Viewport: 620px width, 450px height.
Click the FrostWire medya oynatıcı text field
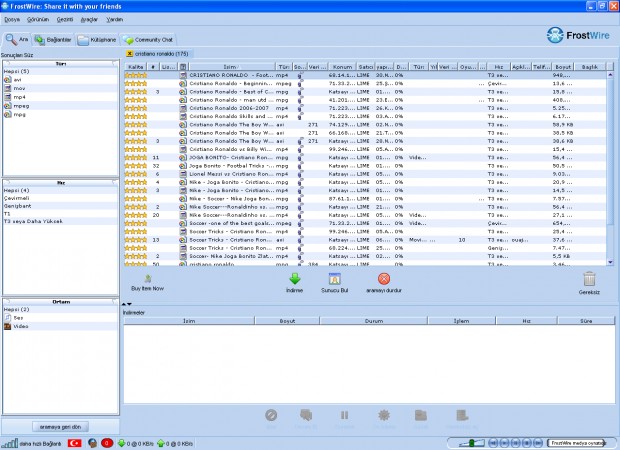[577, 443]
